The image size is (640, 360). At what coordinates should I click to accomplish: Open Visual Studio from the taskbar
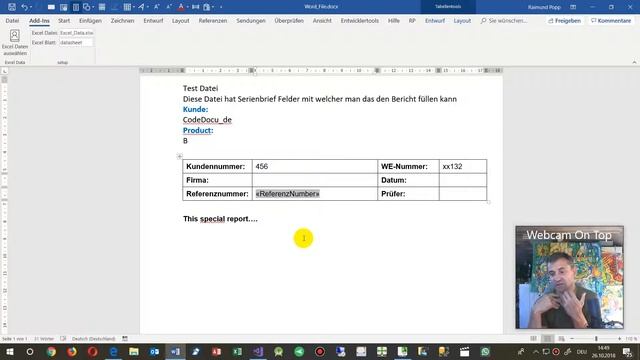click(x=258, y=351)
